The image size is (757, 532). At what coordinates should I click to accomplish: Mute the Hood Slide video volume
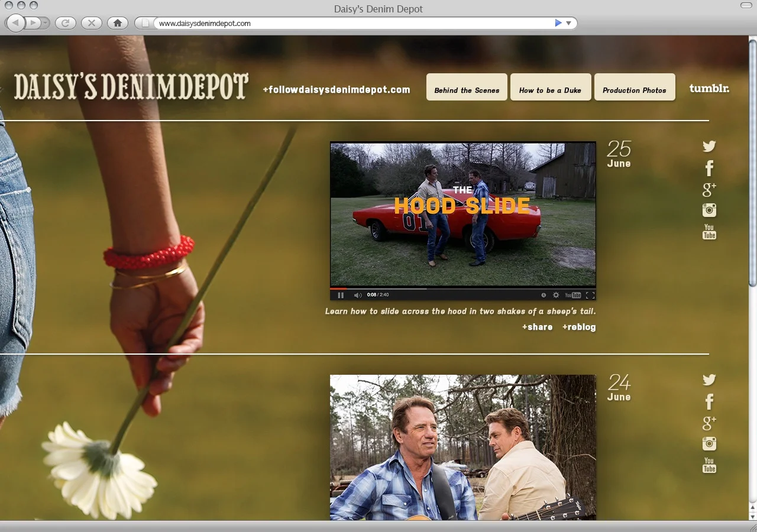pyautogui.click(x=357, y=295)
